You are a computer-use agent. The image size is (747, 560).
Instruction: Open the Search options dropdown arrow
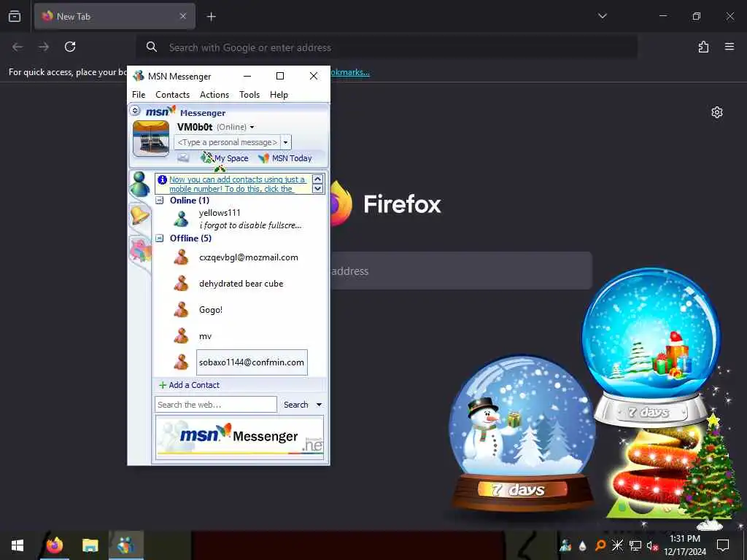(320, 404)
